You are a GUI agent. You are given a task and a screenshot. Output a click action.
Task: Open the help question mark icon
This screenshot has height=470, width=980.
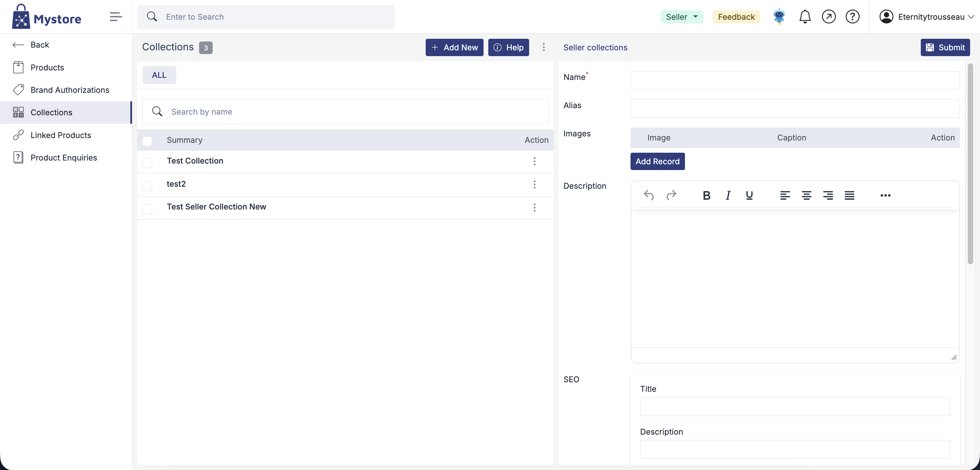click(852, 17)
